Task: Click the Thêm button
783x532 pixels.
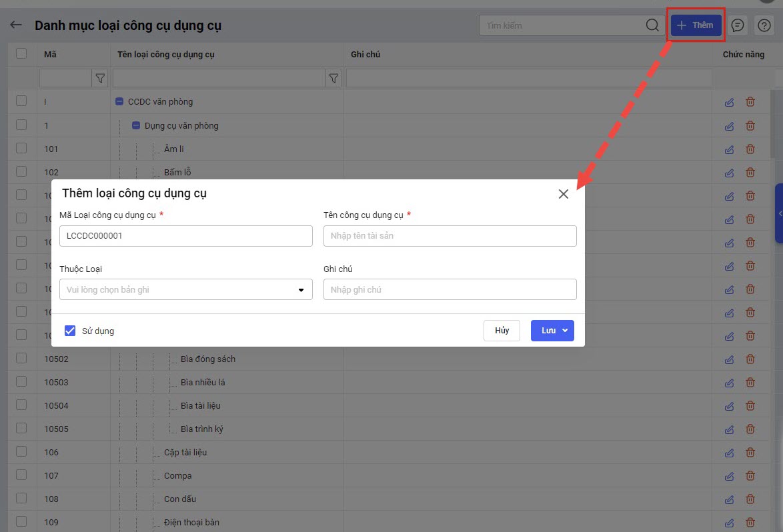Action: (696, 25)
